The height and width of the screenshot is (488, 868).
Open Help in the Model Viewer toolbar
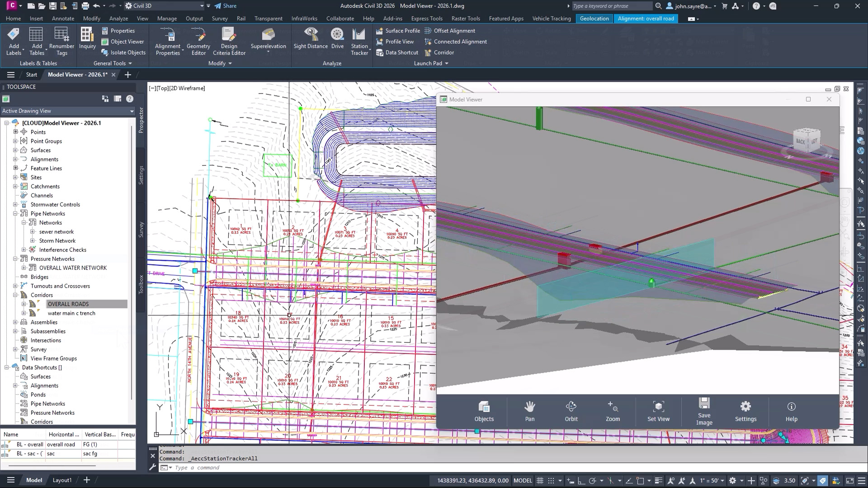791,411
